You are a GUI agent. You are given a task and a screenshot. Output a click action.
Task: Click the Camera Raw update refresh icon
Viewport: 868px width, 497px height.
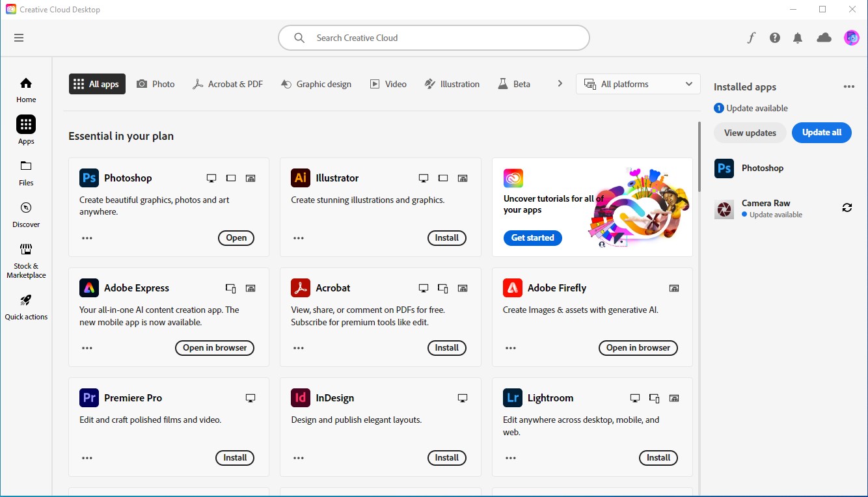(847, 208)
